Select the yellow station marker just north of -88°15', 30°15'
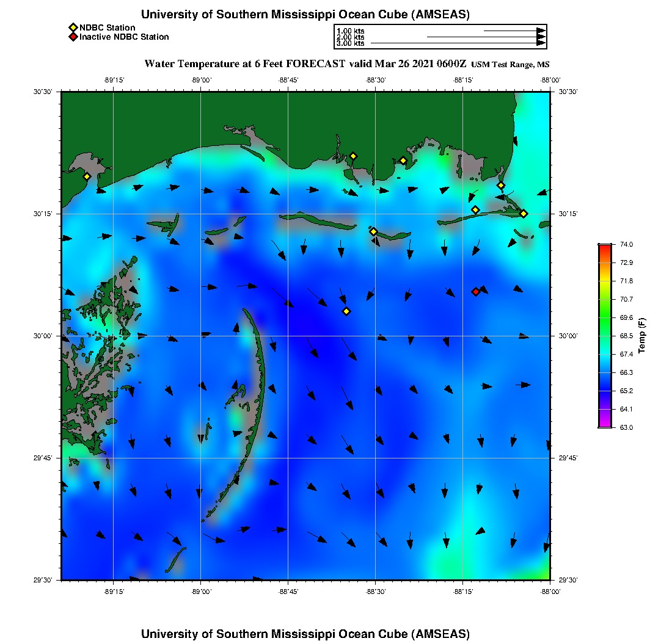Screen dimensions: 672x641 [475, 210]
